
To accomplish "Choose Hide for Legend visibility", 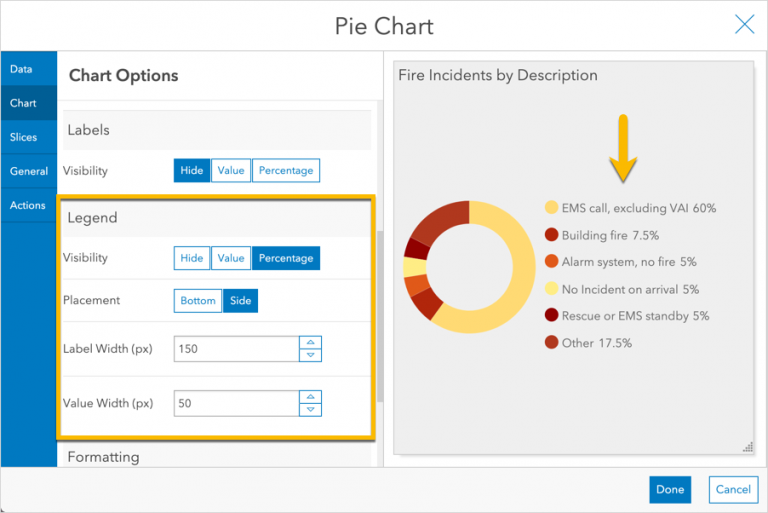I will tap(192, 258).
